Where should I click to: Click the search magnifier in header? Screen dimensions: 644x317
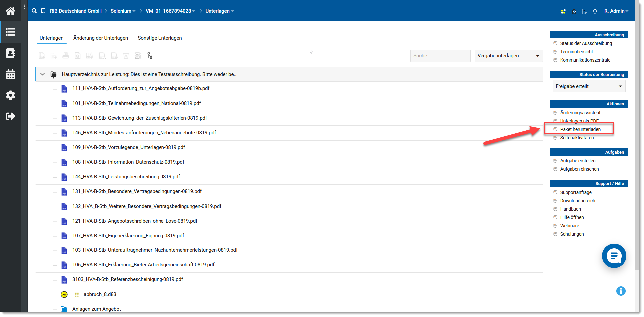pyautogui.click(x=34, y=11)
